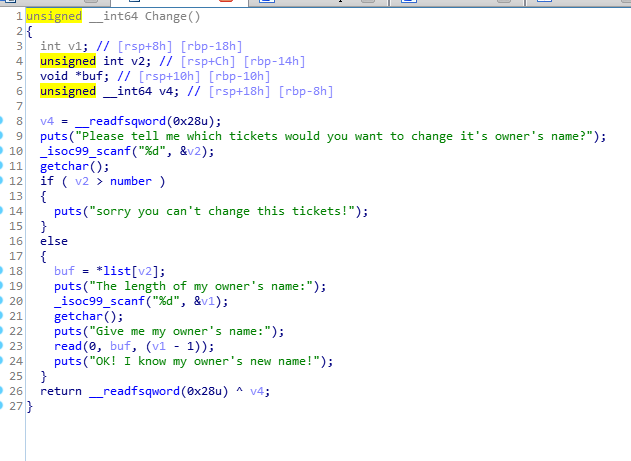Click line number 12 in the gutter

[16, 181]
